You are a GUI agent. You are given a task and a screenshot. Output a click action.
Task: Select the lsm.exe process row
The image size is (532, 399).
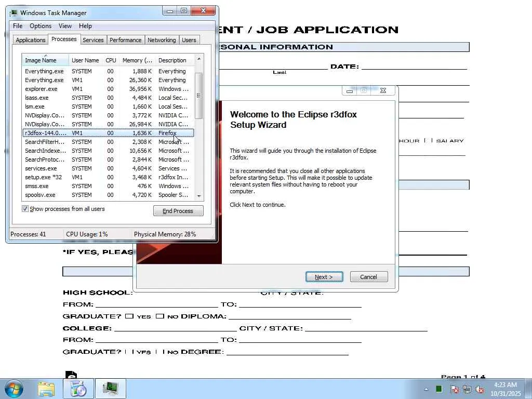tap(108, 107)
